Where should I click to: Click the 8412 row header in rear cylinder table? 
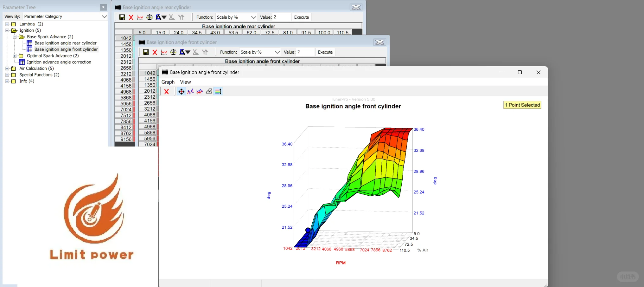125,127
